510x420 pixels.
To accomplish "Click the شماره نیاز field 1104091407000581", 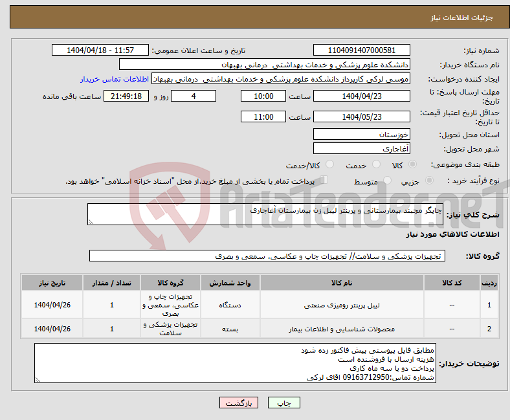I will coord(361,50).
